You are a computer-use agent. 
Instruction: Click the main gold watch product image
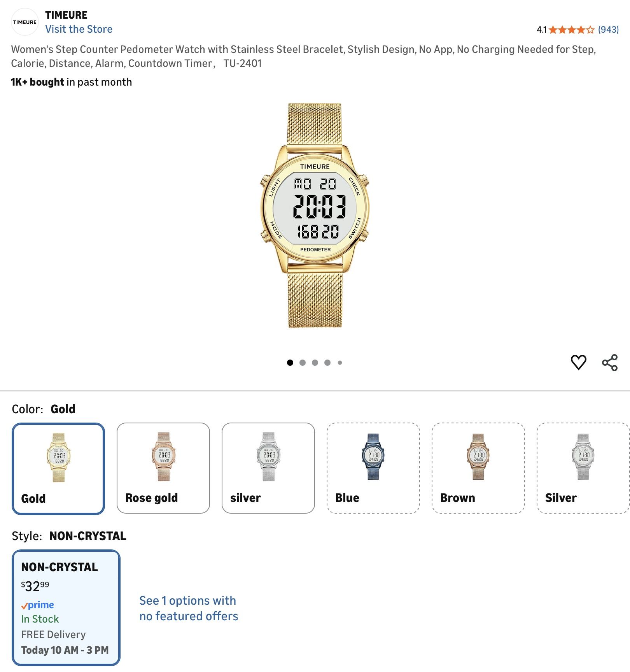(x=315, y=215)
